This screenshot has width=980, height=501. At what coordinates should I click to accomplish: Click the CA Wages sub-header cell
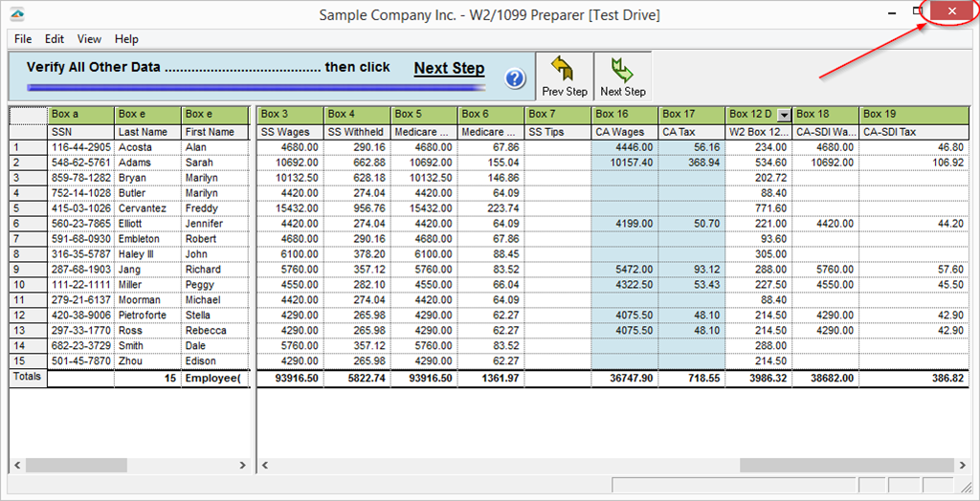[x=625, y=132]
